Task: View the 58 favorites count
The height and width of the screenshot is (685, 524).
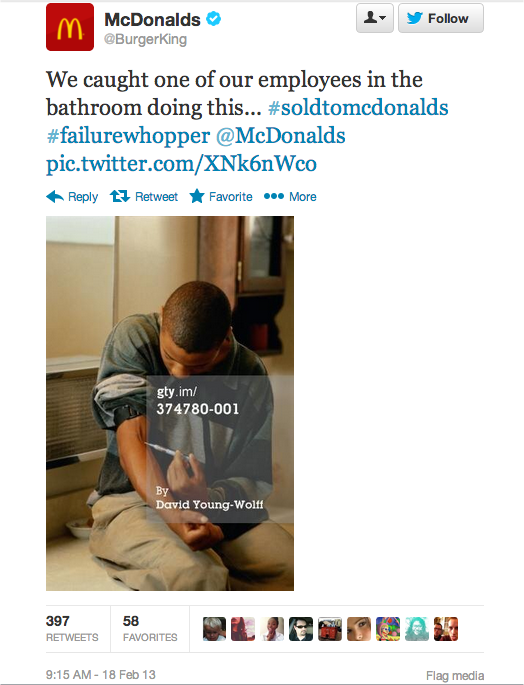Action: coord(150,629)
